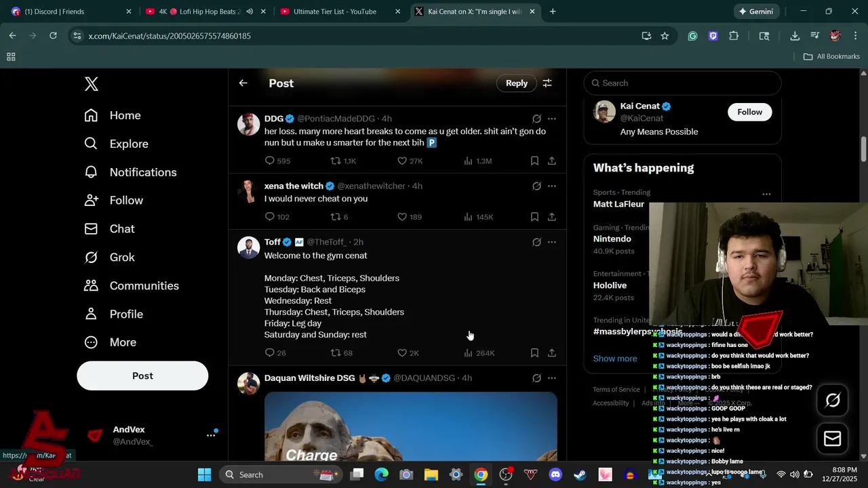Viewport: 868px width, 488px height.
Task: Open Daquan Wiltshire's post image
Action: 410,426
